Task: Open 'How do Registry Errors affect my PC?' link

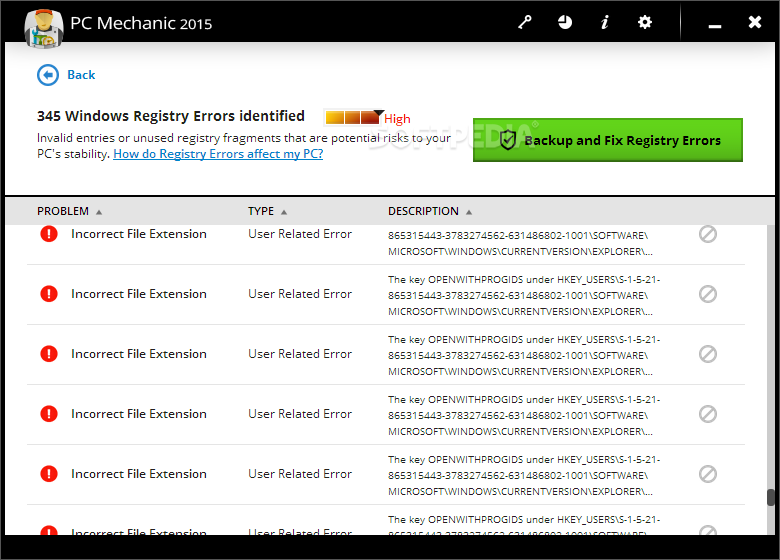Action: [218, 154]
